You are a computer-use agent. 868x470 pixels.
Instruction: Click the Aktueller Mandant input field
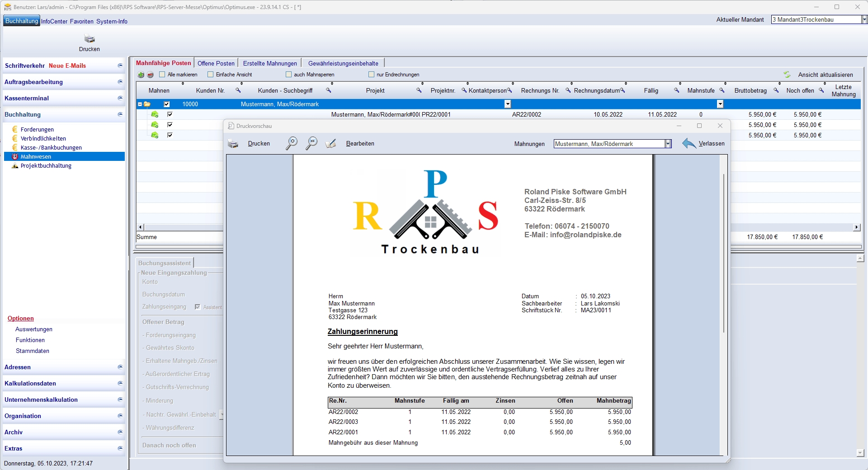tap(816, 19)
